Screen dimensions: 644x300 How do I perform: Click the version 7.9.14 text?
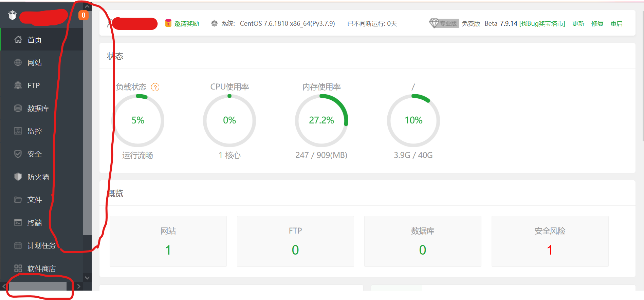pos(509,23)
